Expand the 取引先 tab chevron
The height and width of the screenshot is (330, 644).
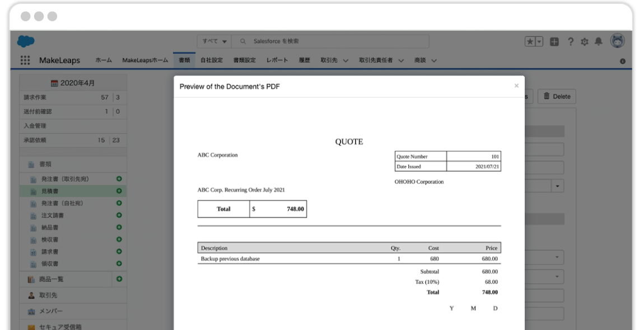(345, 60)
